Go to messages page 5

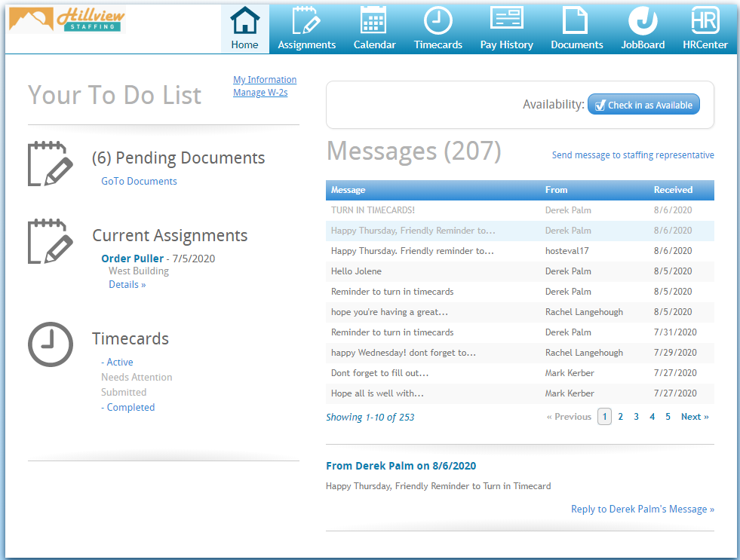tap(668, 417)
